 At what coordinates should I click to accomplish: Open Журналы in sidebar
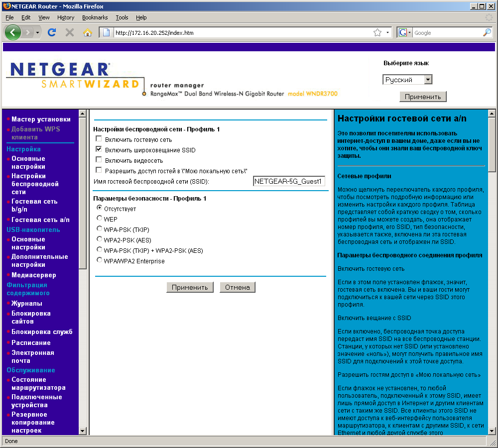pos(27,303)
